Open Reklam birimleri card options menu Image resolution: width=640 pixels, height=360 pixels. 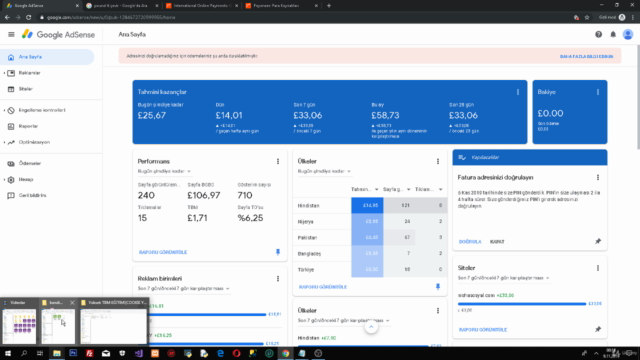point(278,279)
